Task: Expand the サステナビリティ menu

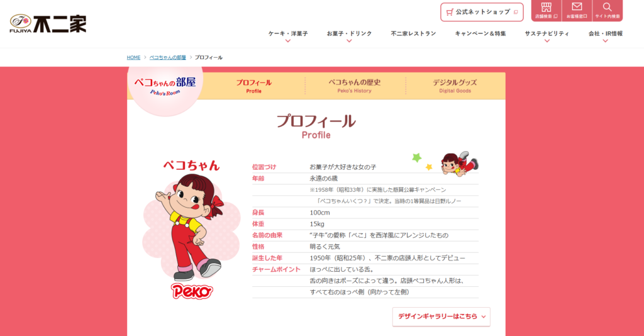Action: (547, 34)
